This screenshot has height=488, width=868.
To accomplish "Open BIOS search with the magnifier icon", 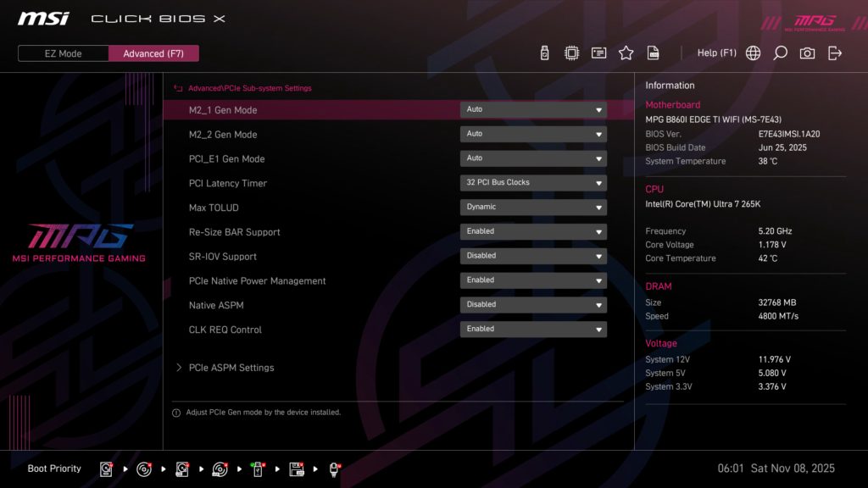I will coord(780,52).
